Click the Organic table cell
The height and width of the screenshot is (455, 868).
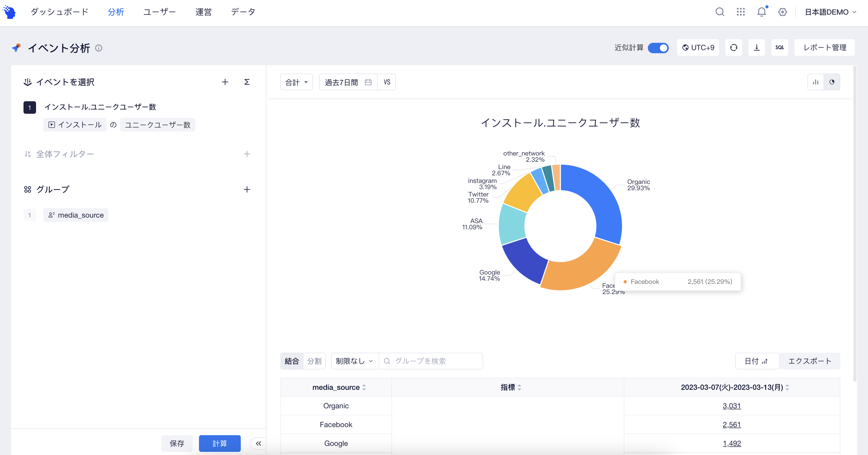pos(336,406)
